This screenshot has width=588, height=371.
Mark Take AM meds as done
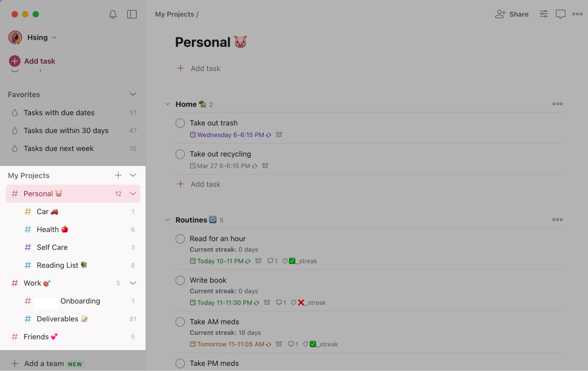click(180, 322)
